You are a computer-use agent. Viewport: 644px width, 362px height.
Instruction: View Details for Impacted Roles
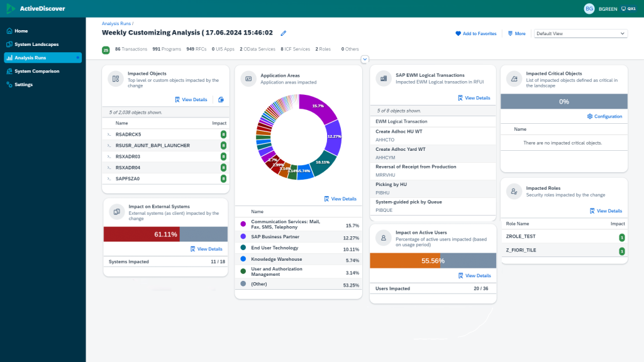(x=606, y=211)
